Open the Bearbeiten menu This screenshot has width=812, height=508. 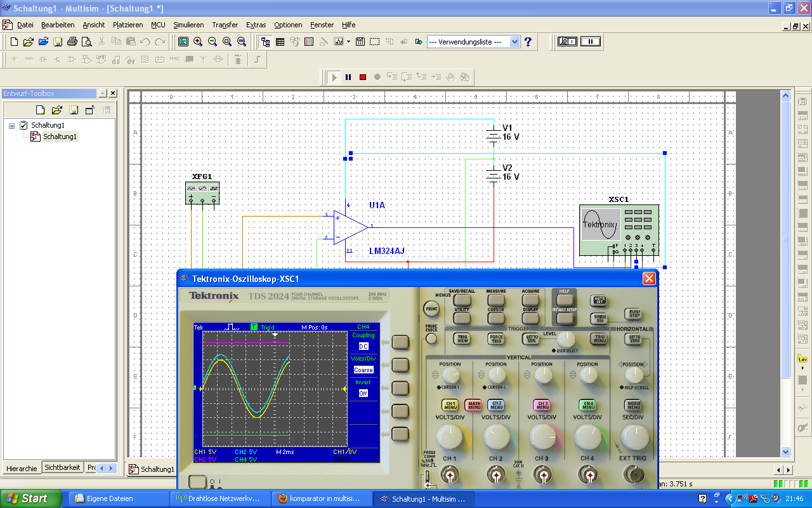(x=58, y=25)
